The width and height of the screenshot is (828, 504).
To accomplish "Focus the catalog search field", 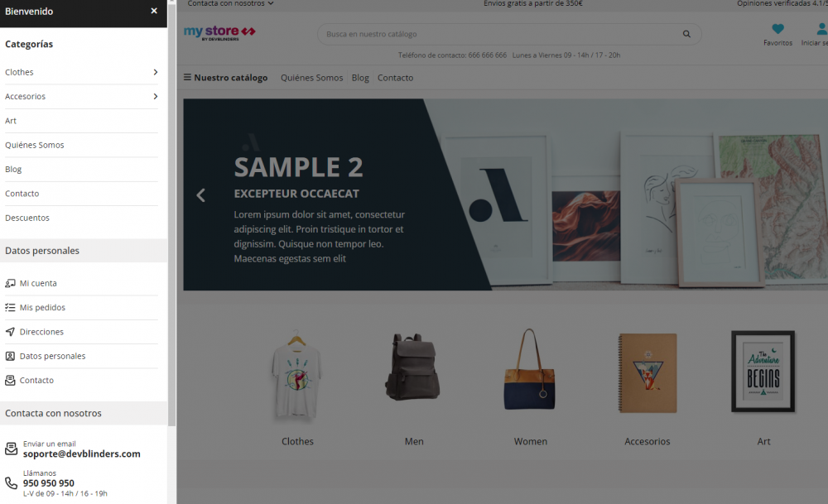I will coord(502,34).
